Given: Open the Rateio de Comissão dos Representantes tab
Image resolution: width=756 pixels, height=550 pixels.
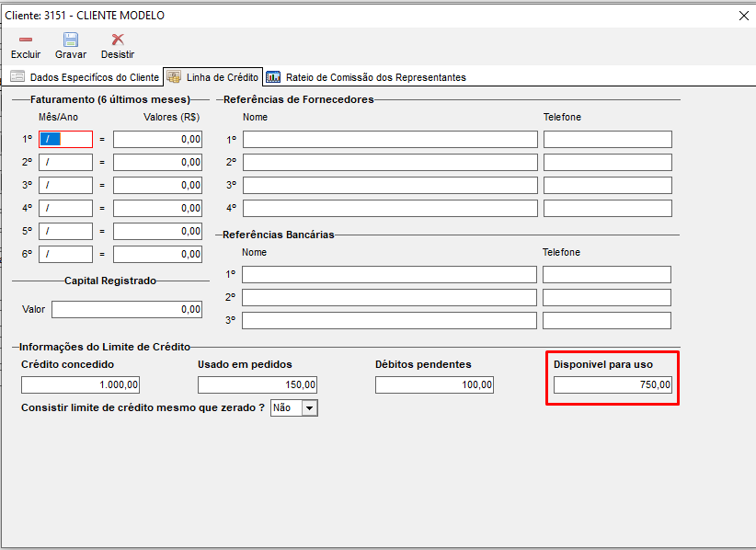Looking at the screenshot, I should tap(374, 77).
